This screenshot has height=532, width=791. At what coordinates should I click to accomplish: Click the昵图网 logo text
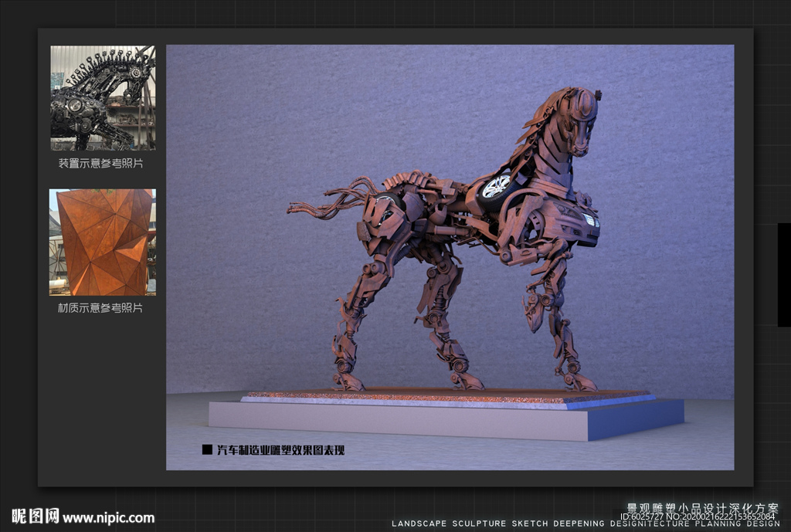(35, 517)
